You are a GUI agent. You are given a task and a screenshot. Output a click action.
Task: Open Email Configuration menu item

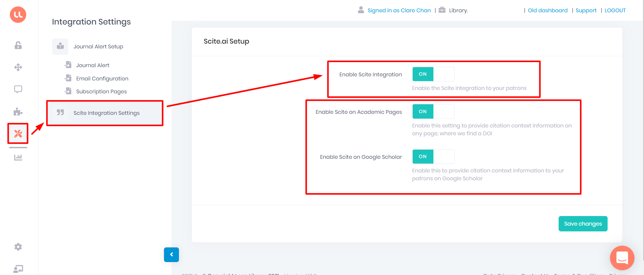[102, 78]
